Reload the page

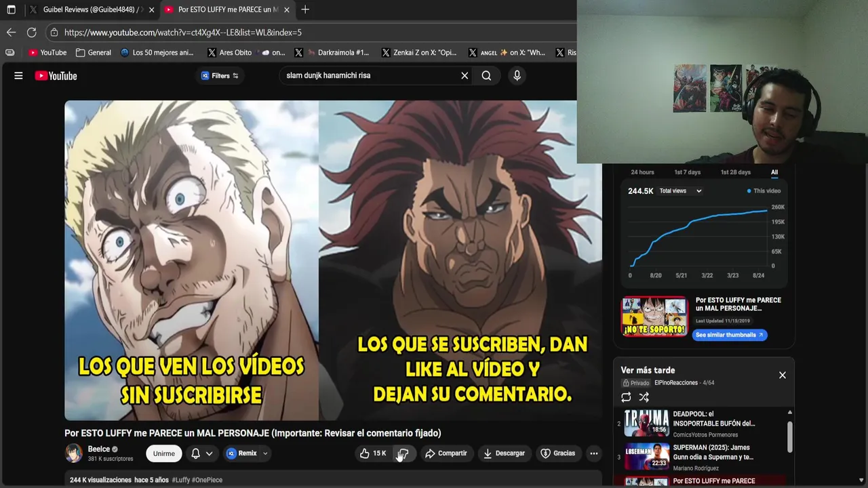(x=31, y=32)
